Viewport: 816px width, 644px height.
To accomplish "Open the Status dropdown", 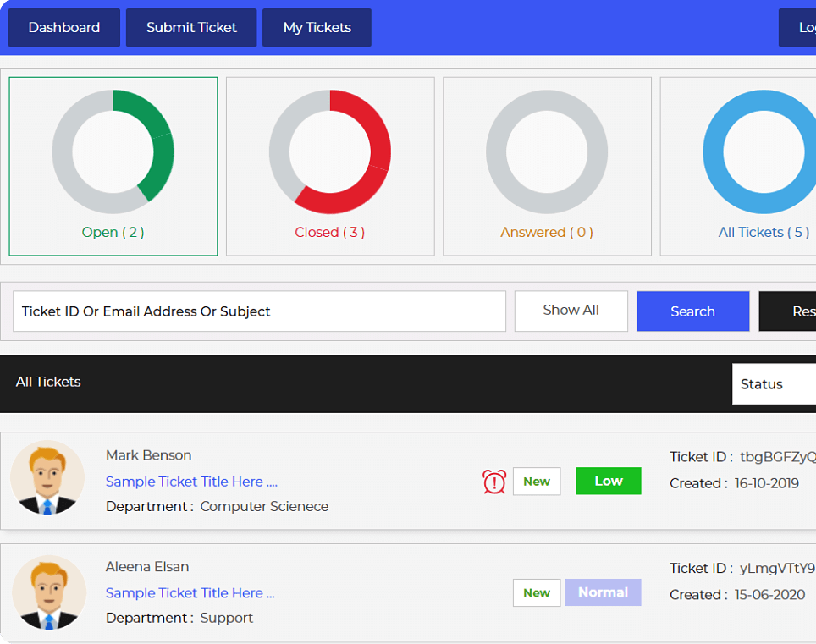I will tap(774, 384).
